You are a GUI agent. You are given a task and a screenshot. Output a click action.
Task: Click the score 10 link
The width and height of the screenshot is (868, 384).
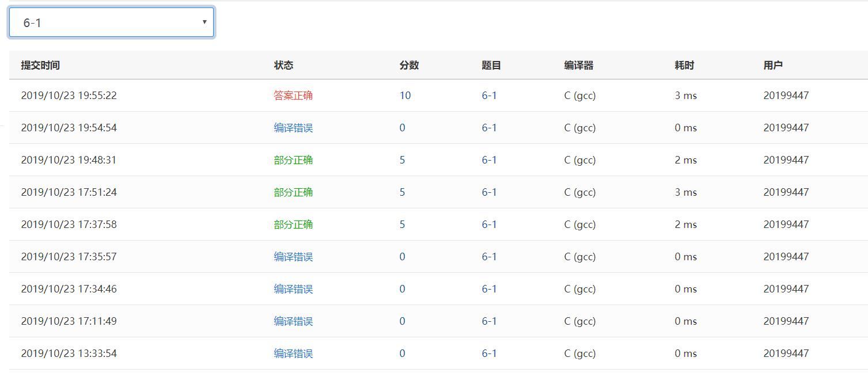pos(405,96)
